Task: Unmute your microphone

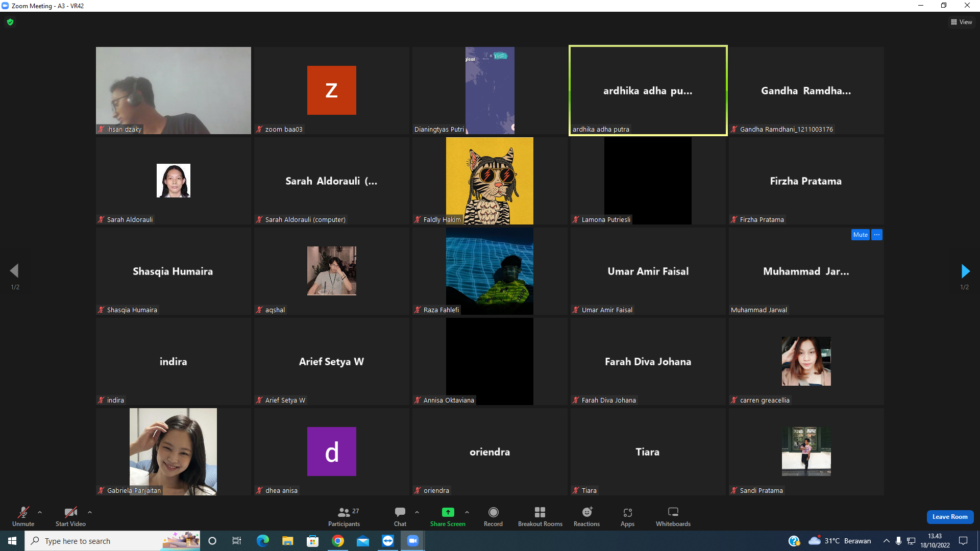Action: coord(23,516)
